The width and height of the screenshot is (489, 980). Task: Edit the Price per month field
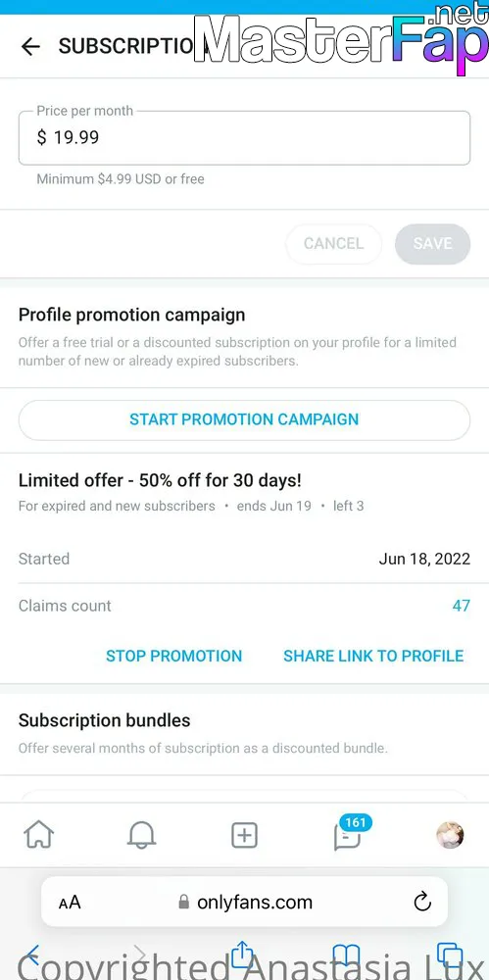245,138
